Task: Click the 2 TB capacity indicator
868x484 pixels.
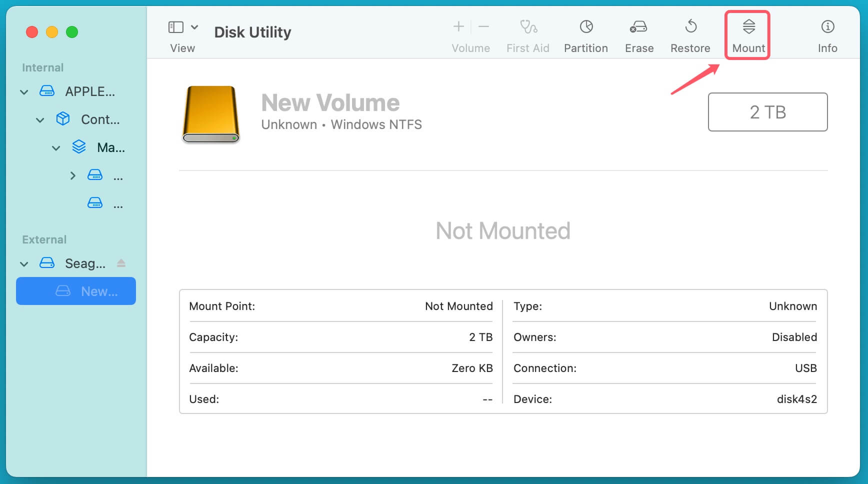Action: tap(767, 112)
